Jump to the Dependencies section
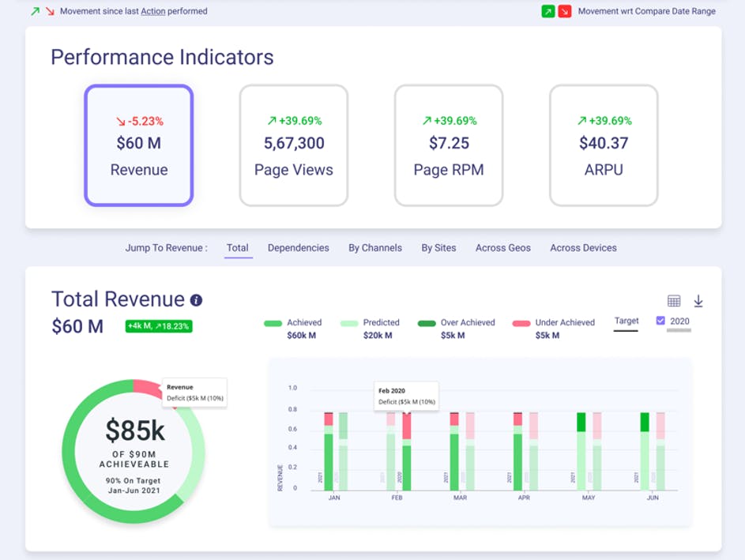Image resolution: width=745 pixels, height=560 pixels. tap(299, 248)
